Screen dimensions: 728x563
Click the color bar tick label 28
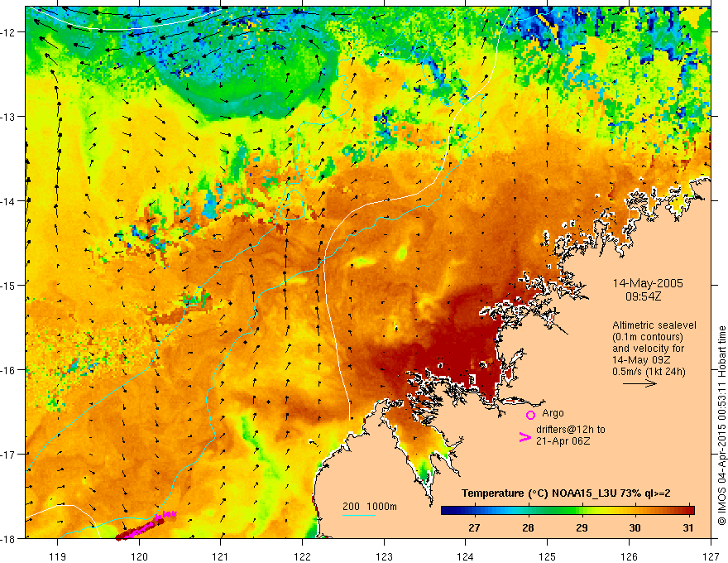point(528,527)
